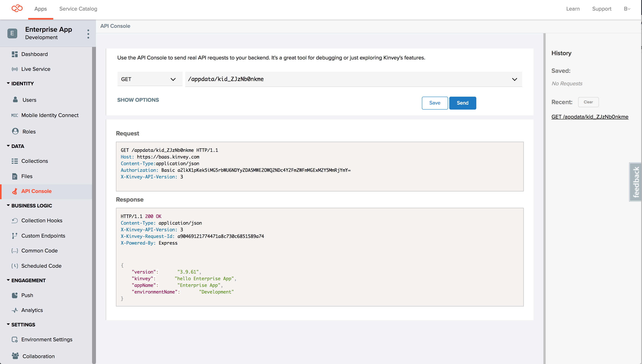This screenshot has width=642, height=364.
Task: Expand SHOW OPTIONS in API Console
Action: [x=138, y=100]
